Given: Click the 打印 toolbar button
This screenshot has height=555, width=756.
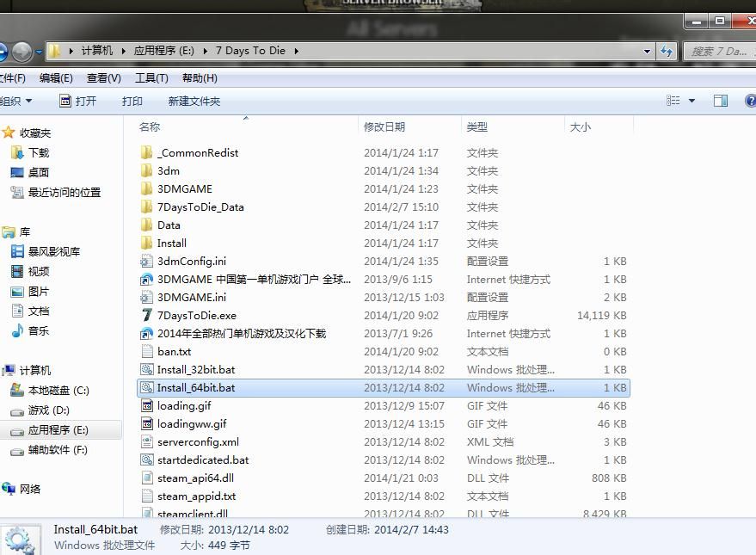Looking at the screenshot, I should click(132, 101).
